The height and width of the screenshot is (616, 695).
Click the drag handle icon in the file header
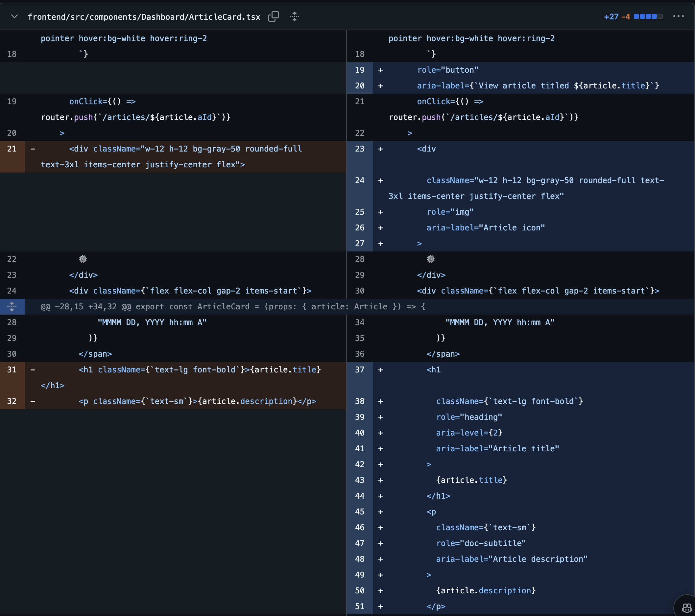click(295, 16)
